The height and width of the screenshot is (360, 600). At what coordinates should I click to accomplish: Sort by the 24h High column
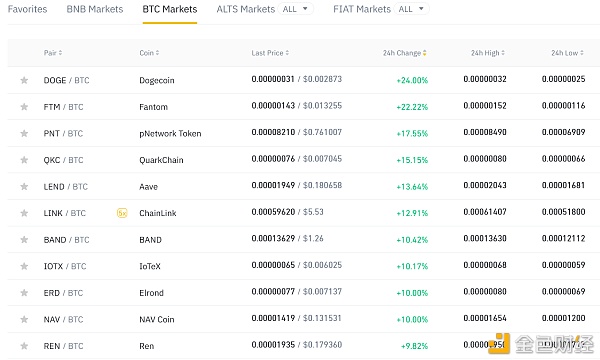(488, 53)
